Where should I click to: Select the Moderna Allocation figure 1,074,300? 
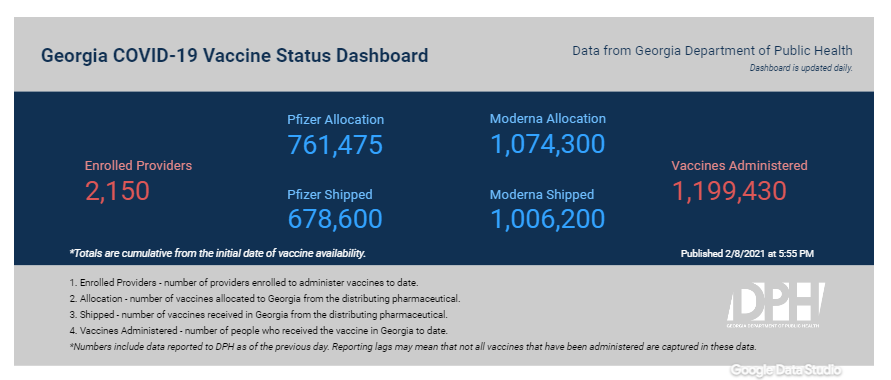pos(547,144)
